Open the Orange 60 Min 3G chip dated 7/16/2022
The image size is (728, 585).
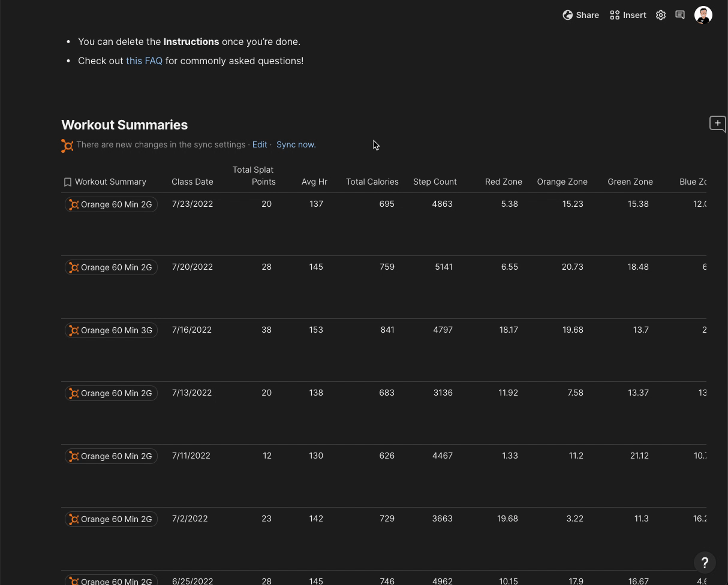111,330
